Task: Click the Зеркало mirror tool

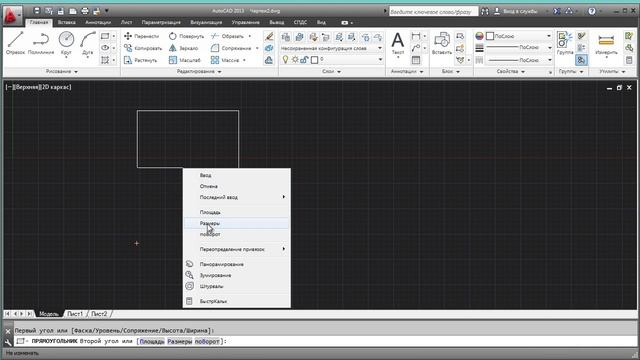Action: [183, 48]
